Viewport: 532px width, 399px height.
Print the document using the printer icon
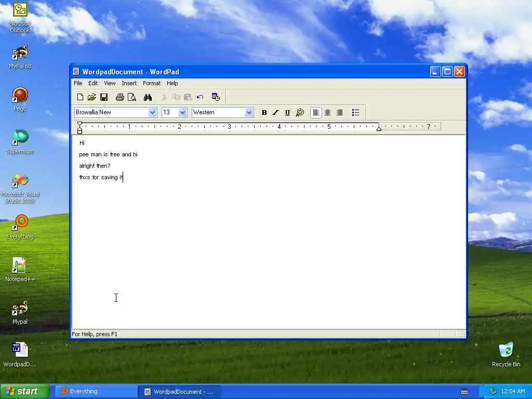119,97
